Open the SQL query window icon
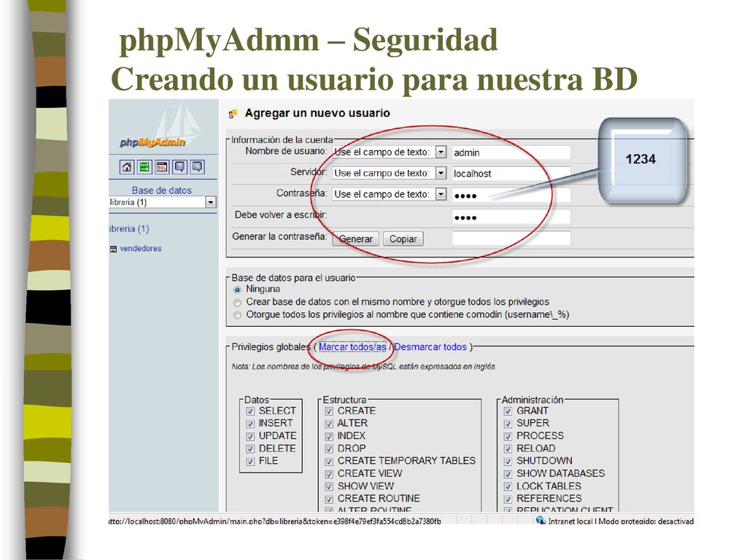The height and width of the screenshot is (560, 747). (x=162, y=167)
